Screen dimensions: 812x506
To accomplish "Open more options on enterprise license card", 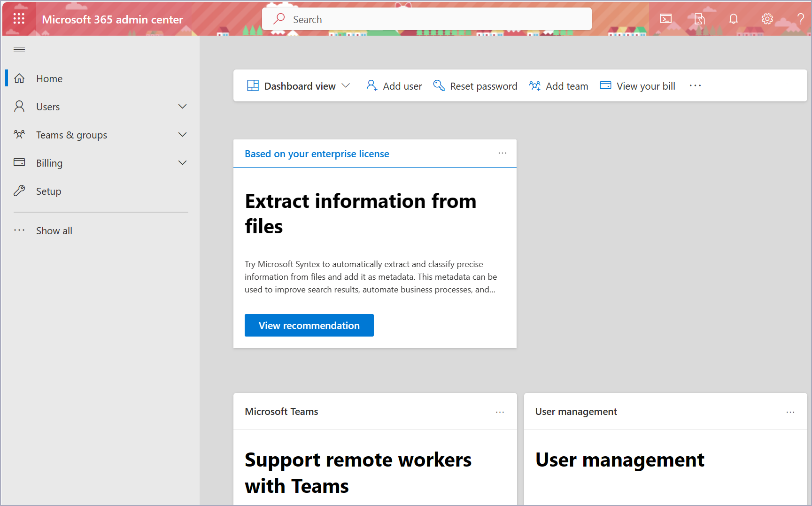I will 503,153.
